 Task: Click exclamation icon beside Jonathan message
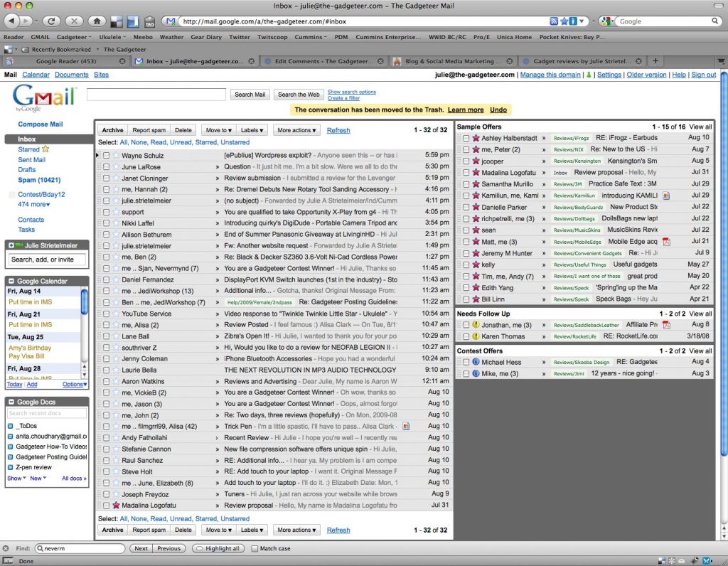coord(476,324)
